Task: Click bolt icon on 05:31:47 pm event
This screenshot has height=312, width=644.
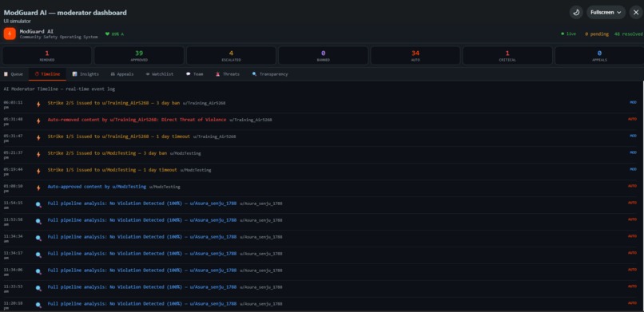Action: [x=38, y=138]
